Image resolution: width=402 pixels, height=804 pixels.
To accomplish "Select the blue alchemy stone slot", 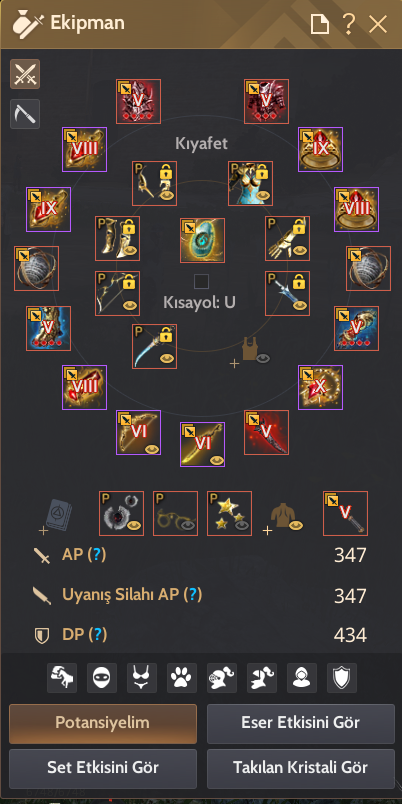I will click(x=203, y=240).
